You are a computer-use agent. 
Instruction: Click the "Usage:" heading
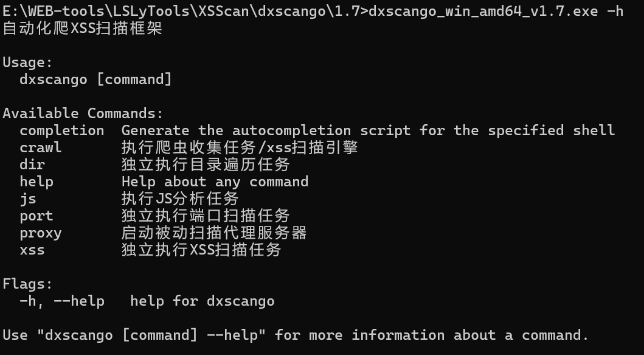[x=28, y=62]
